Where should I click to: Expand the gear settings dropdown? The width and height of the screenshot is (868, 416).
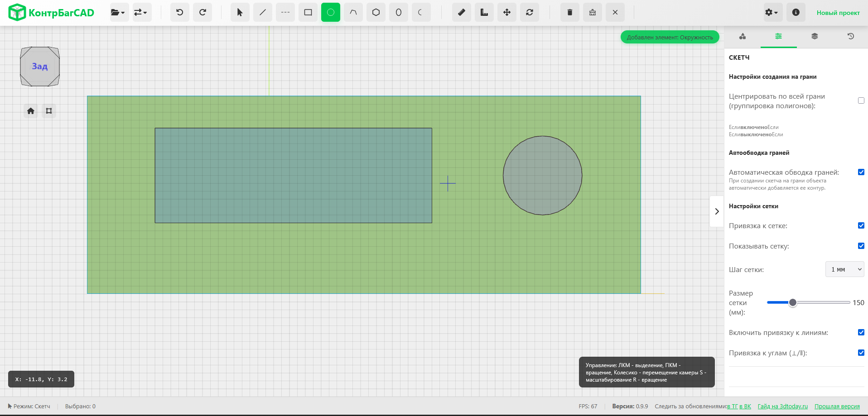(x=771, y=13)
